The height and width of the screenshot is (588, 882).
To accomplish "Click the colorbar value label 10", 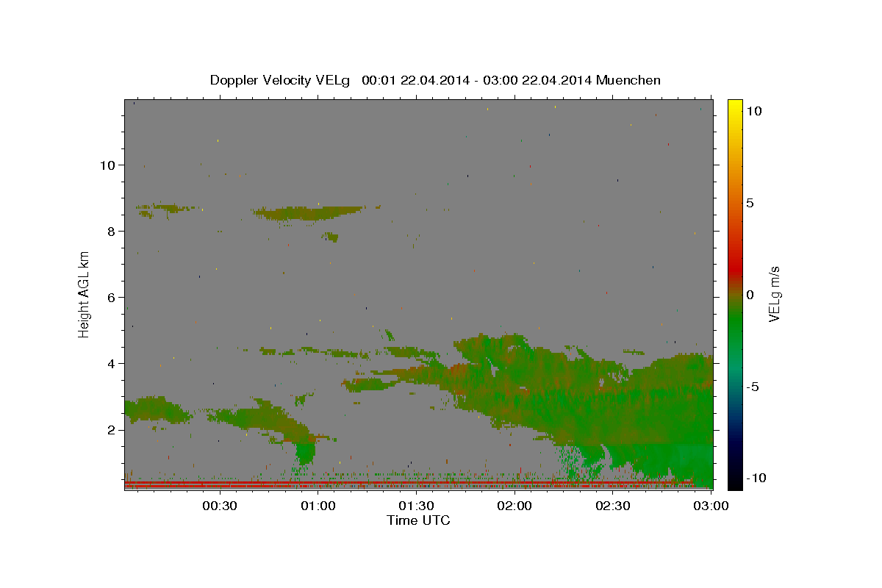I will (754, 110).
